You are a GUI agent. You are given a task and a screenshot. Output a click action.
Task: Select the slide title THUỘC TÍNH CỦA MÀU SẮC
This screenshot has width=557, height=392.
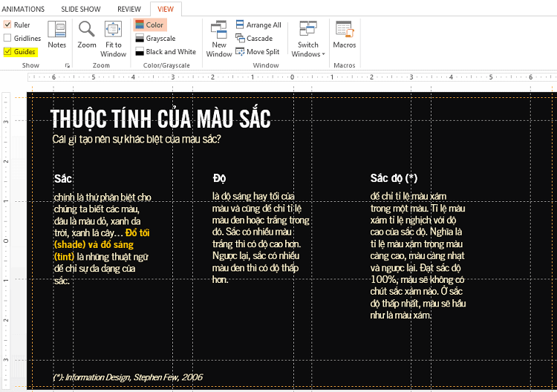coord(160,118)
